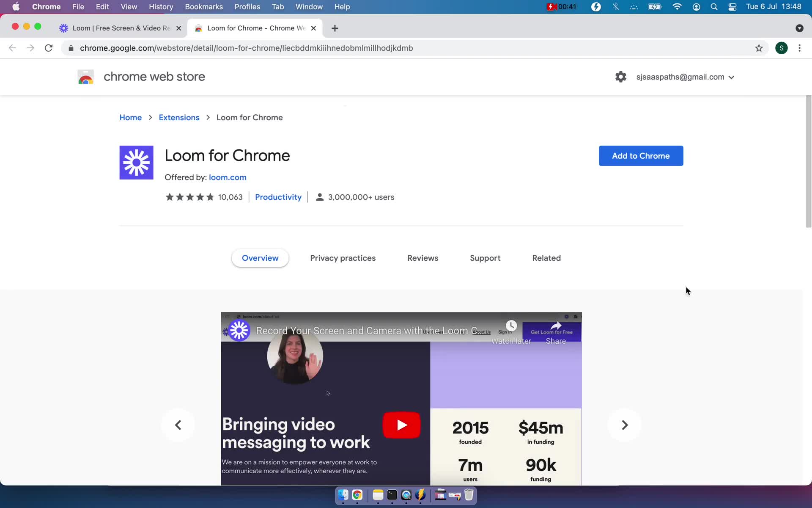812x508 pixels.
Task: Open the View menu
Action: 129,7
